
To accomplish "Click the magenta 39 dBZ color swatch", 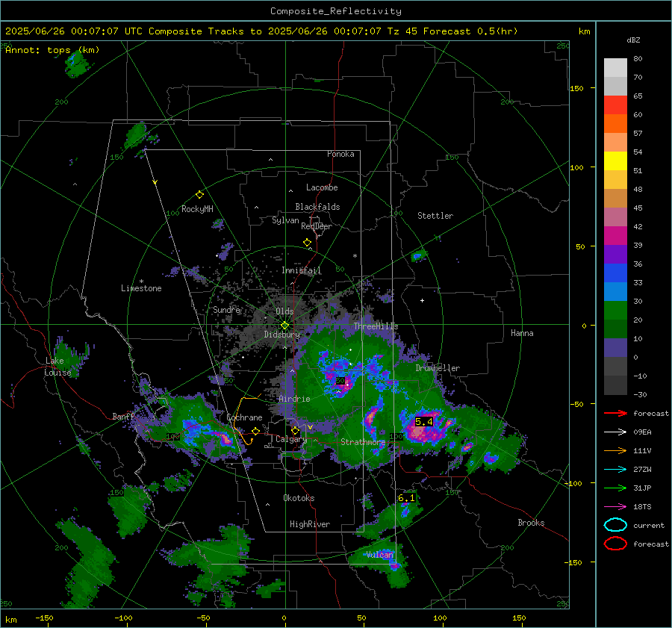I will (x=615, y=236).
